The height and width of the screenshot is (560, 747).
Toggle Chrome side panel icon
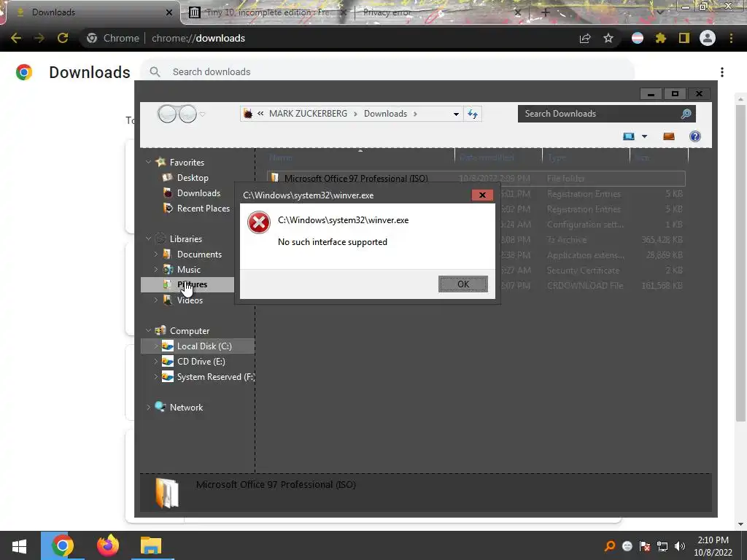coord(684,38)
